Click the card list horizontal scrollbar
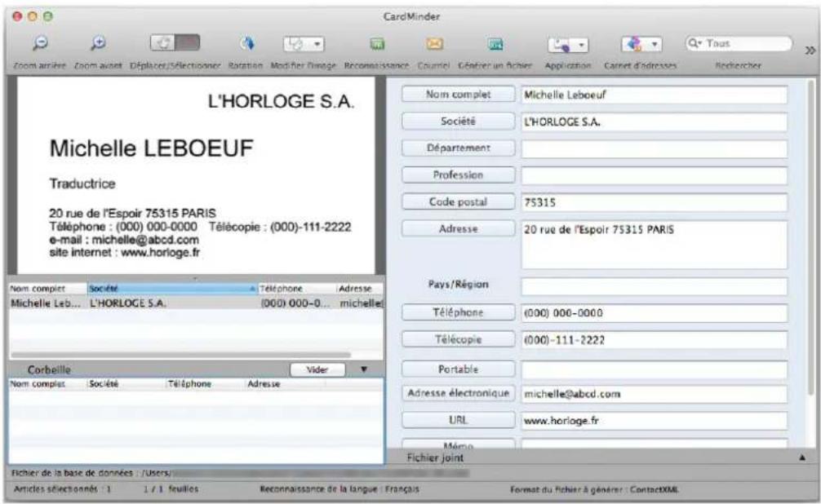Viewport: 821px width, 504px height. pyautogui.click(x=180, y=355)
